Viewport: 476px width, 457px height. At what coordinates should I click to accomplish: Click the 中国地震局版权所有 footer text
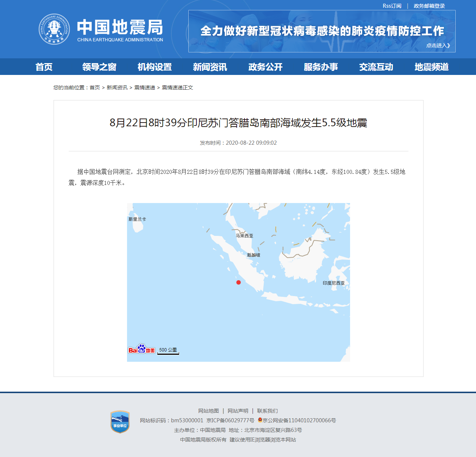tap(203, 440)
